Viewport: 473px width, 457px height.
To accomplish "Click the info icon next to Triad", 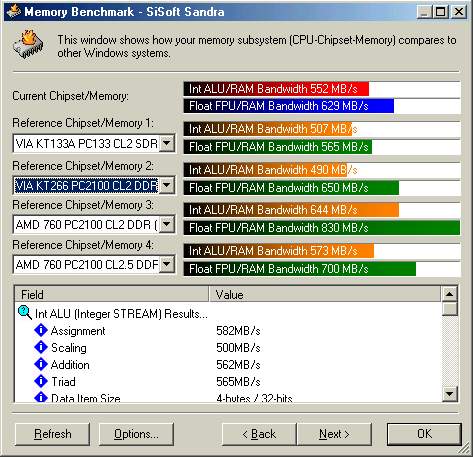I will 41,381.
